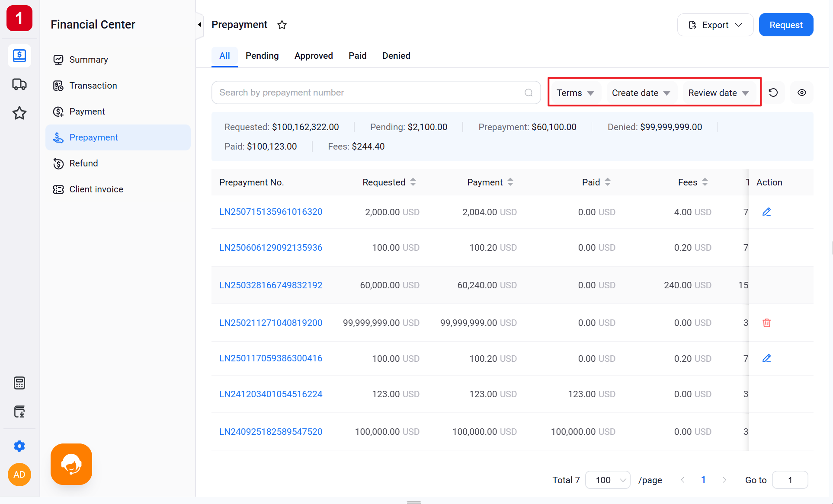Go to the next page arrow
The width and height of the screenshot is (833, 504).
point(724,480)
